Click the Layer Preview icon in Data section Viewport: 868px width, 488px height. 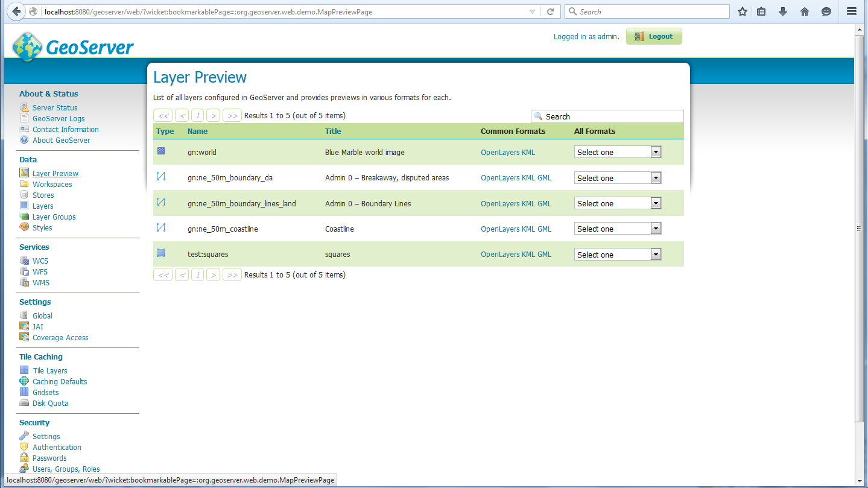click(24, 173)
